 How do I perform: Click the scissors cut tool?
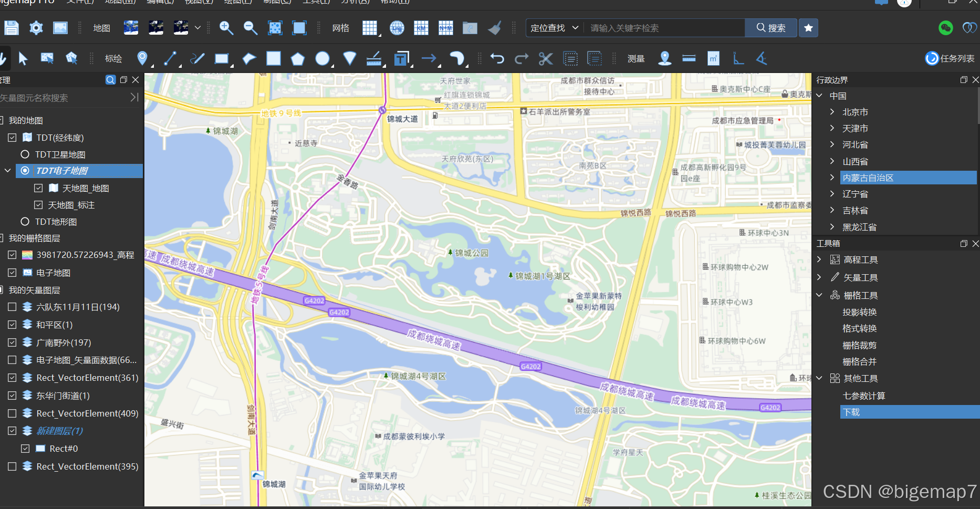[x=546, y=58]
